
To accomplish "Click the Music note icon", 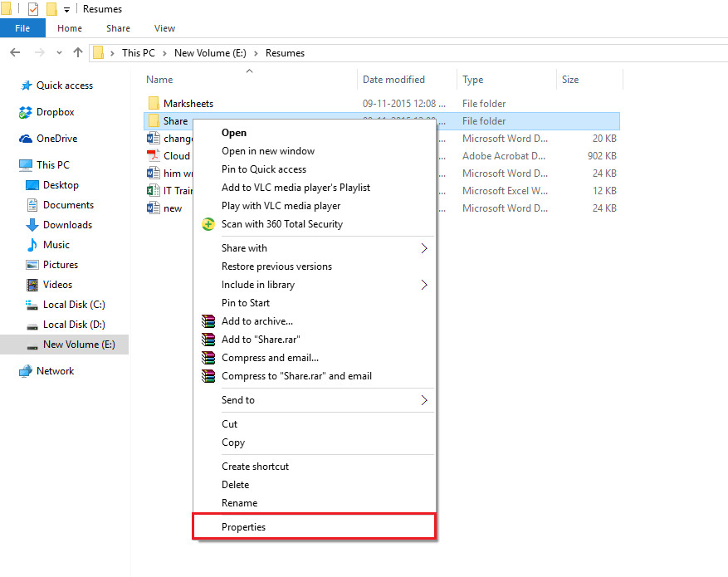I will point(32,245).
